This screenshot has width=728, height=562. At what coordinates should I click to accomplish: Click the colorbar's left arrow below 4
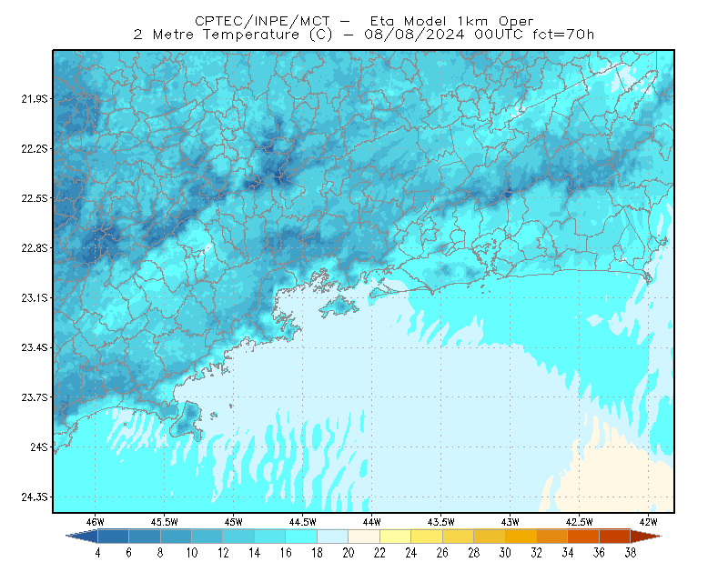(x=82, y=537)
